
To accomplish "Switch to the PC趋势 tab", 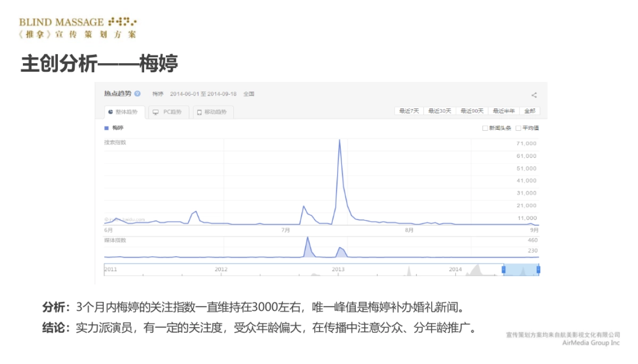I will click(169, 111).
